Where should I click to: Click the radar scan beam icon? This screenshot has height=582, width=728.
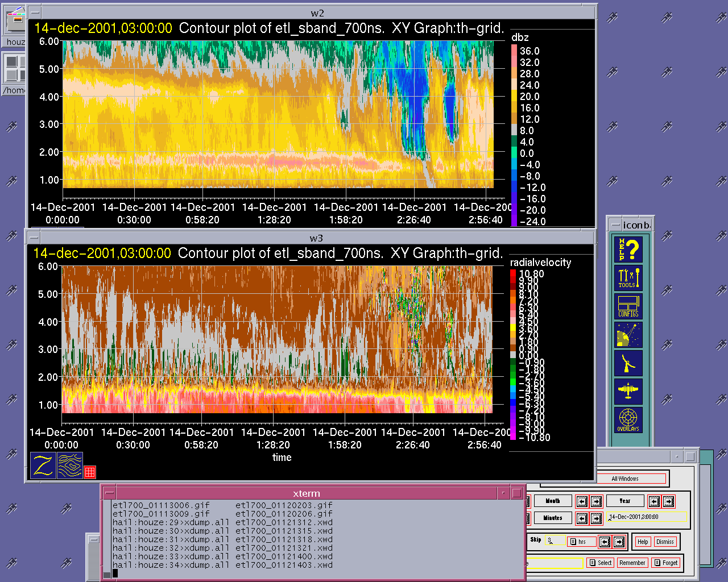(x=628, y=335)
